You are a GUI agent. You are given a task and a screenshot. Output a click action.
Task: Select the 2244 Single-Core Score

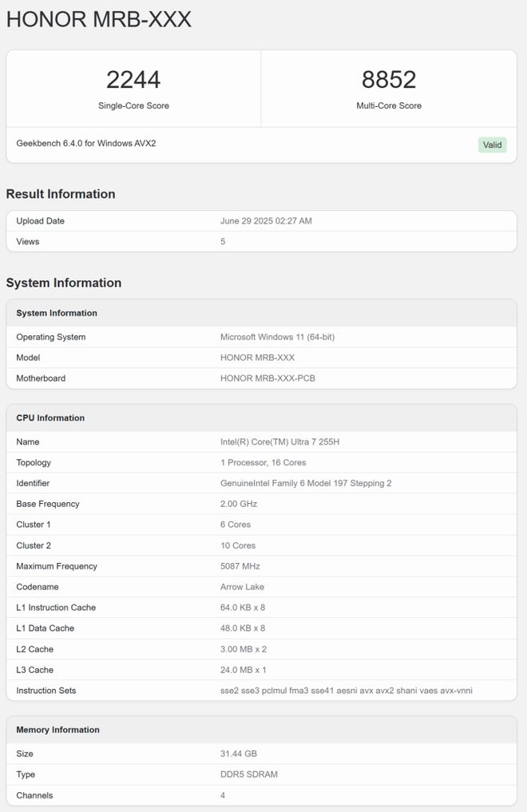(133, 79)
